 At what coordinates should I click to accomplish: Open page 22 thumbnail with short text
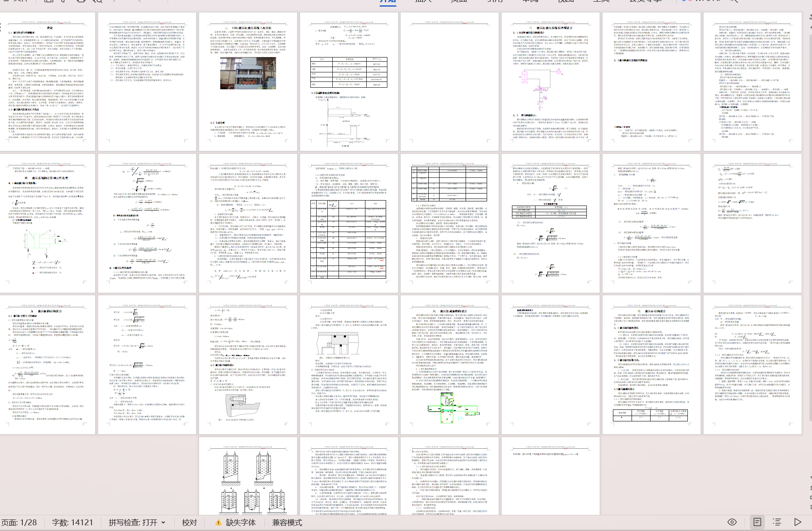pos(550,365)
